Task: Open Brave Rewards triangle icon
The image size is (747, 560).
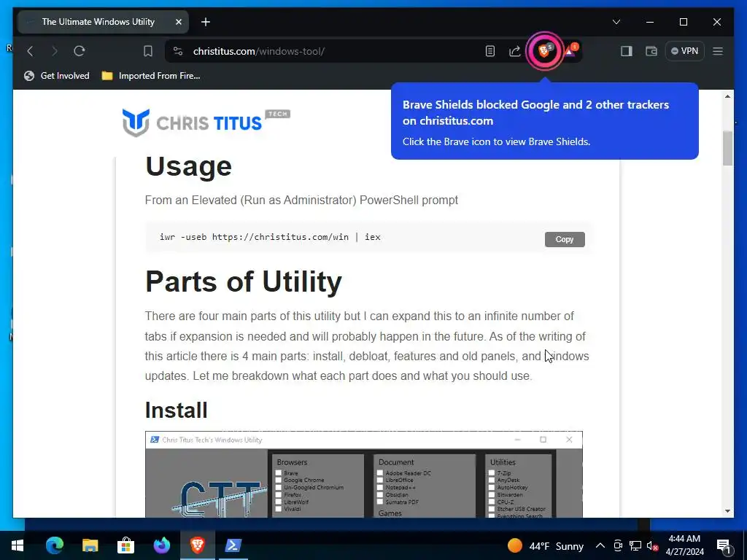Action: (x=570, y=50)
